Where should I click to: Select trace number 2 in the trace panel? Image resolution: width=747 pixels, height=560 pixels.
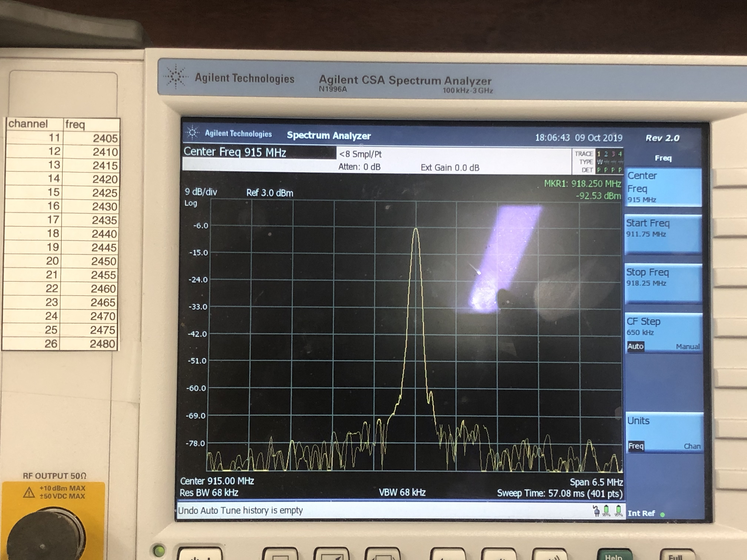606,154
